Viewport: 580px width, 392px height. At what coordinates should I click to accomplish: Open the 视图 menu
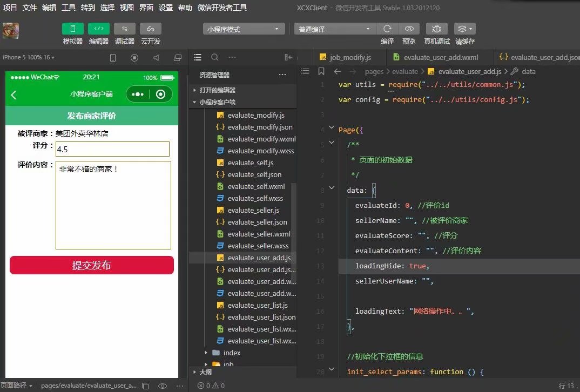tap(126, 8)
